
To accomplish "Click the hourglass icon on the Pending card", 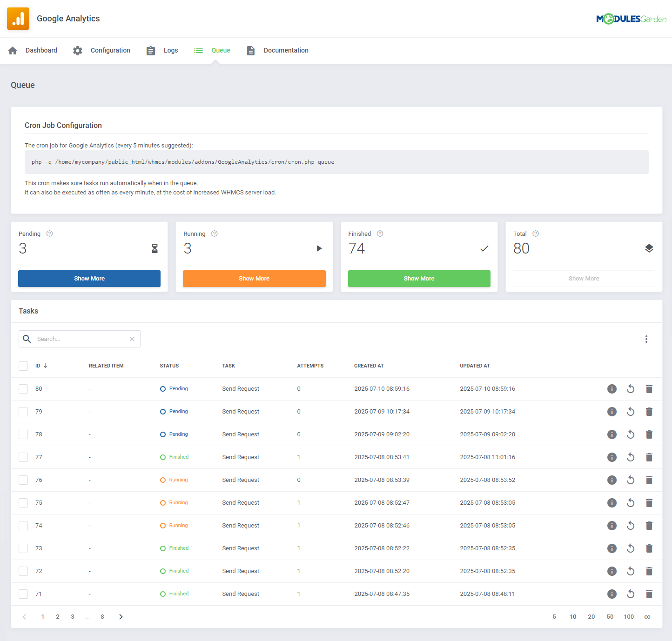I will [155, 248].
